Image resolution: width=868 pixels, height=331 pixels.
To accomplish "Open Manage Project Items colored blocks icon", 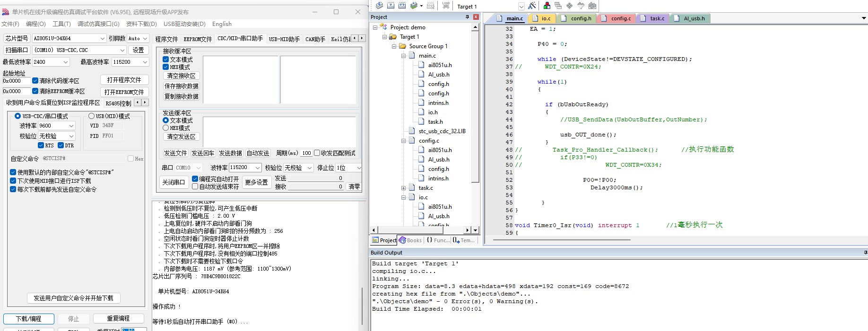I will click(x=547, y=6).
